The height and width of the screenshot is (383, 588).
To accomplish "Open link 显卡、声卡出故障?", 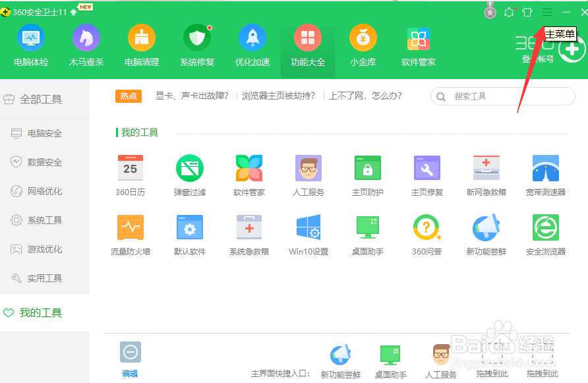I will point(192,96).
